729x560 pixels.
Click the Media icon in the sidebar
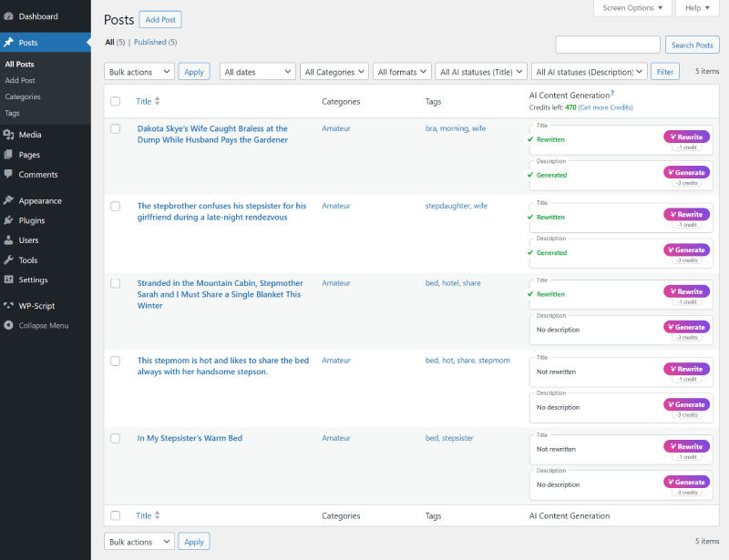click(x=9, y=135)
